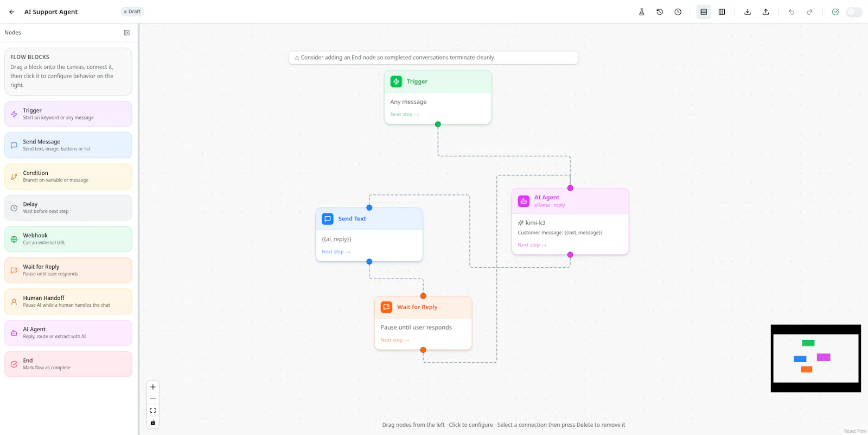The image size is (868, 435).
Task: Open version history icon
Action: [x=660, y=11]
